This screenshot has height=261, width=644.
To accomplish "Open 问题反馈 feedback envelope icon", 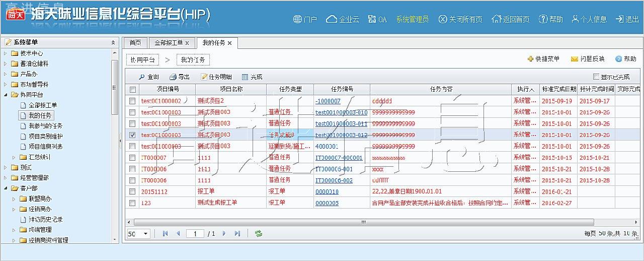I will coord(574,59).
